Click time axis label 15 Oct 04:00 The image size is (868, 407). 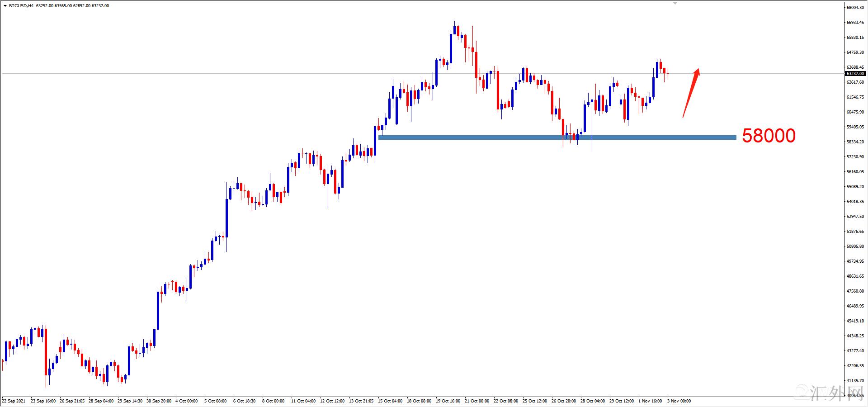click(x=390, y=401)
